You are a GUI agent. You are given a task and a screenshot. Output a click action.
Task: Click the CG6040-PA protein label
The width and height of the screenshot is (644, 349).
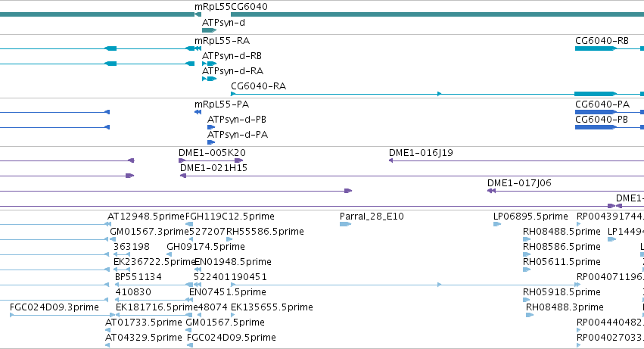(x=602, y=104)
